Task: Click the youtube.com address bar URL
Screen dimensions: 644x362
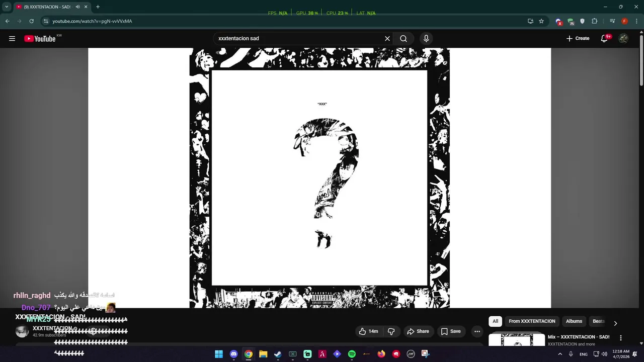Action: click(x=92, y=21)
